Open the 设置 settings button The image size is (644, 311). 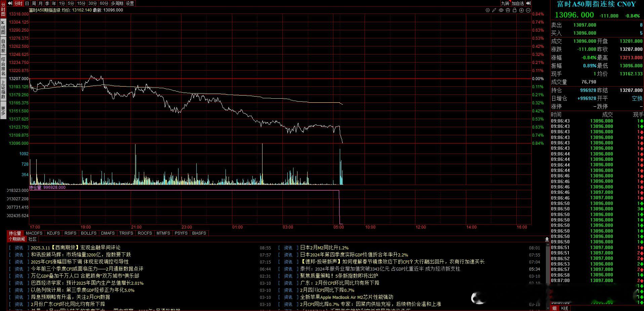tap(130, 3)
